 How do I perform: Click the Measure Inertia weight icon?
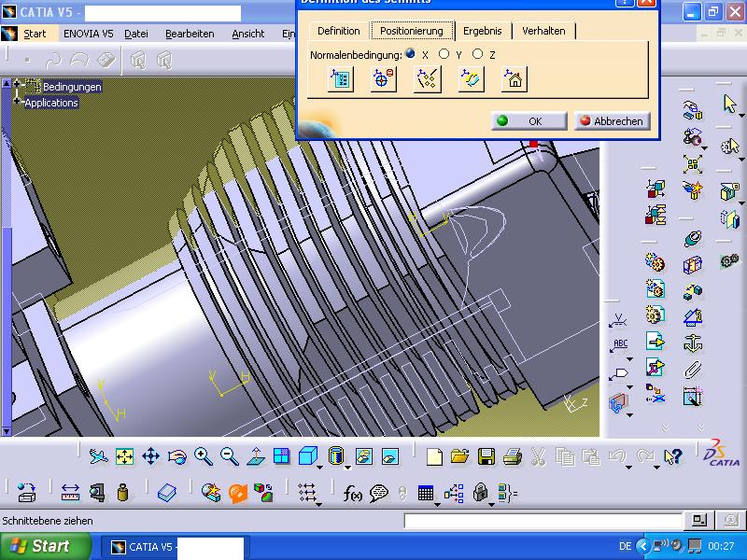coord(123,493)
